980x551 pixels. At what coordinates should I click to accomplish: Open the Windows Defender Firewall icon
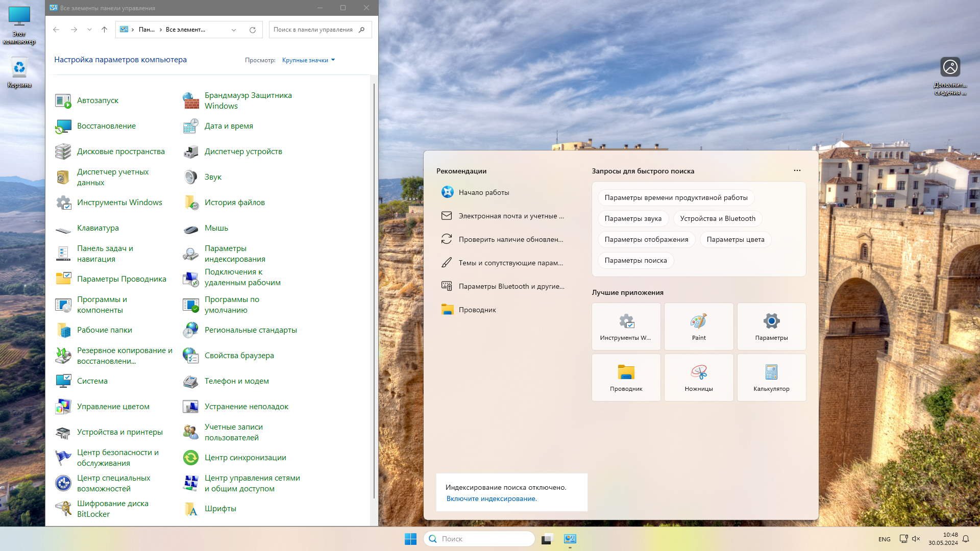pyautogui.click(x=191, y=101)
